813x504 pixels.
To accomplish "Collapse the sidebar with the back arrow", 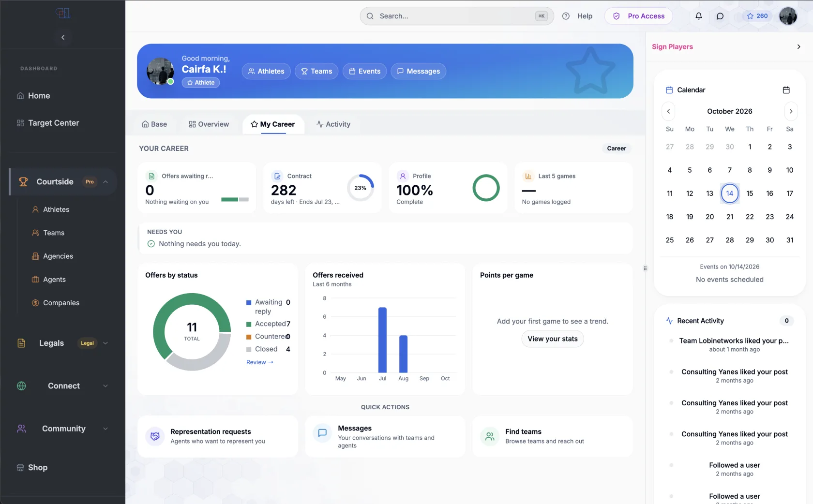I will click(63, 37).
